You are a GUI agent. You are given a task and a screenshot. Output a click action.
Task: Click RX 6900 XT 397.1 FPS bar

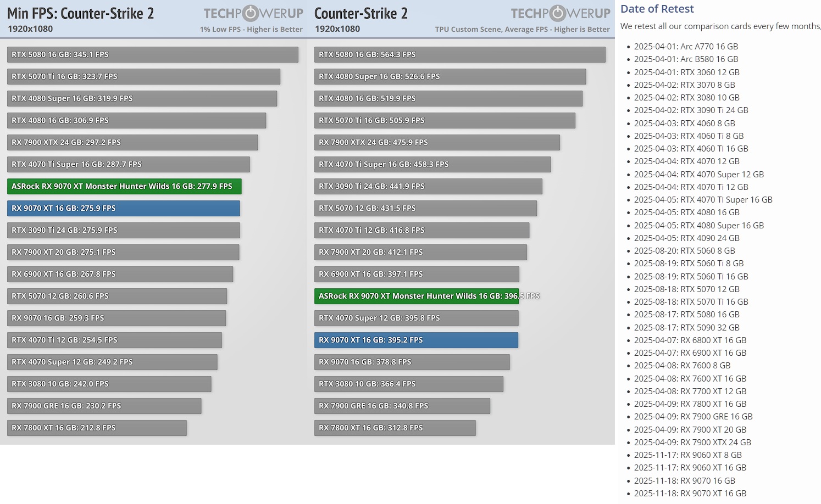tap(417, 274)
